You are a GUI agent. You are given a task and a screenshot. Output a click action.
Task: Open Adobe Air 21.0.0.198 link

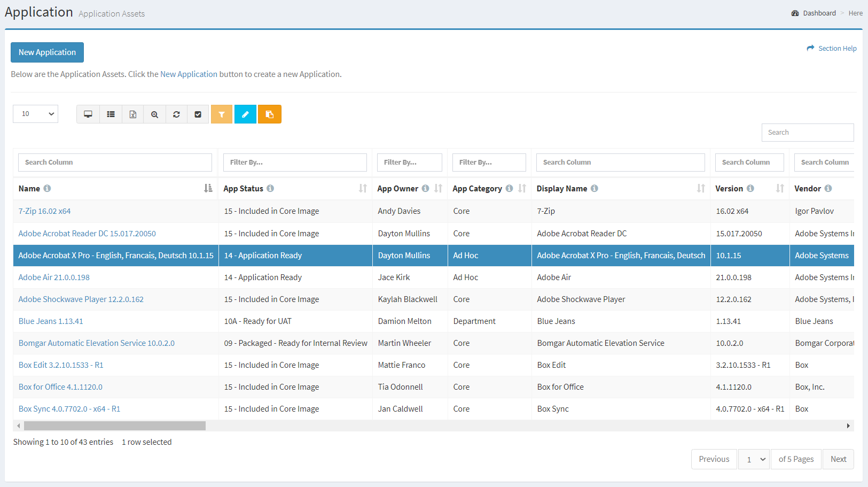coord(54,277)
